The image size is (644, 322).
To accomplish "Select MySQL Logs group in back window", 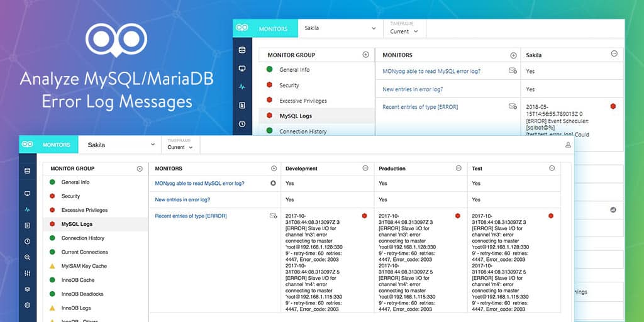I will tap(317, 116).
